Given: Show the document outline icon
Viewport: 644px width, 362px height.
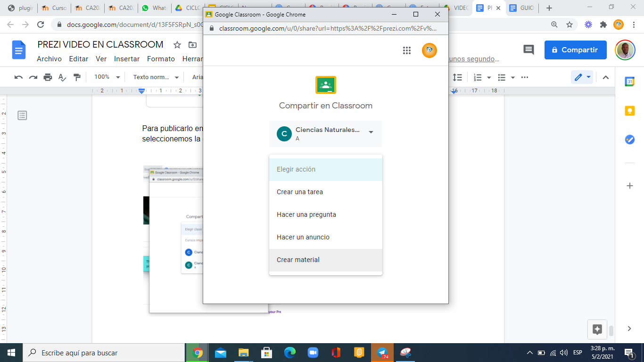Looking at the screenshot, I should [22, 115].
